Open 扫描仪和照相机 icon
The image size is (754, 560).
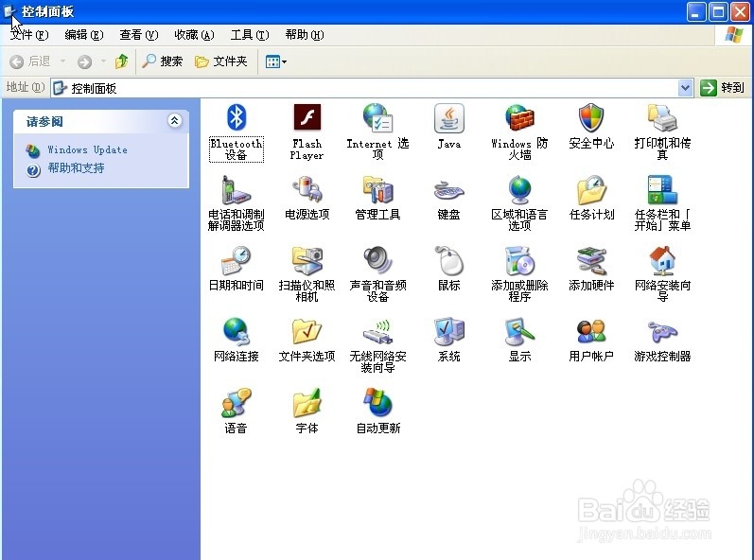click(x=307, y=260)
